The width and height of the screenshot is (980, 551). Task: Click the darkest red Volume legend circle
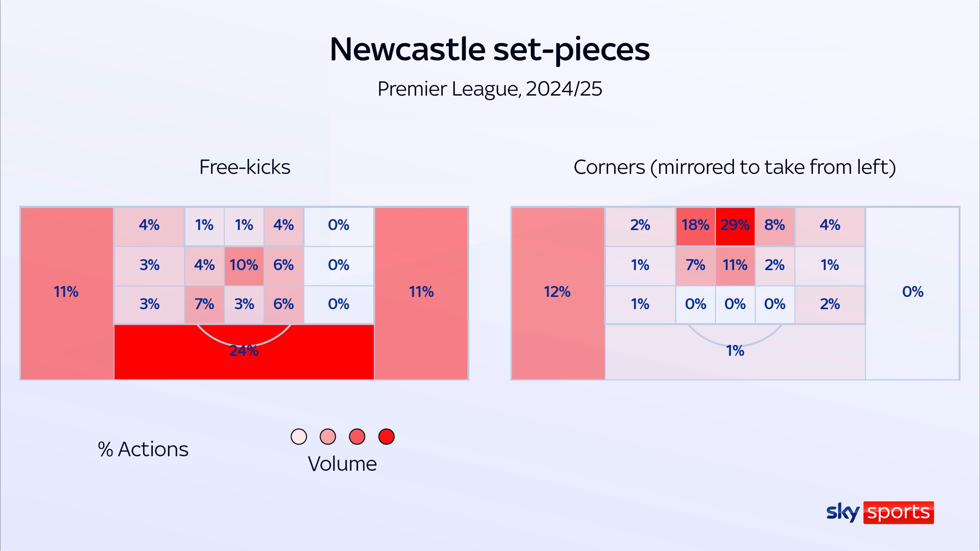386,436
